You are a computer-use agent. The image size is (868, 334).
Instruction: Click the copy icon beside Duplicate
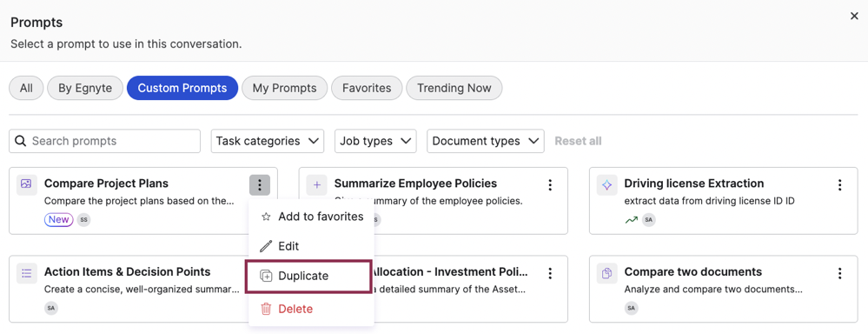266,276
